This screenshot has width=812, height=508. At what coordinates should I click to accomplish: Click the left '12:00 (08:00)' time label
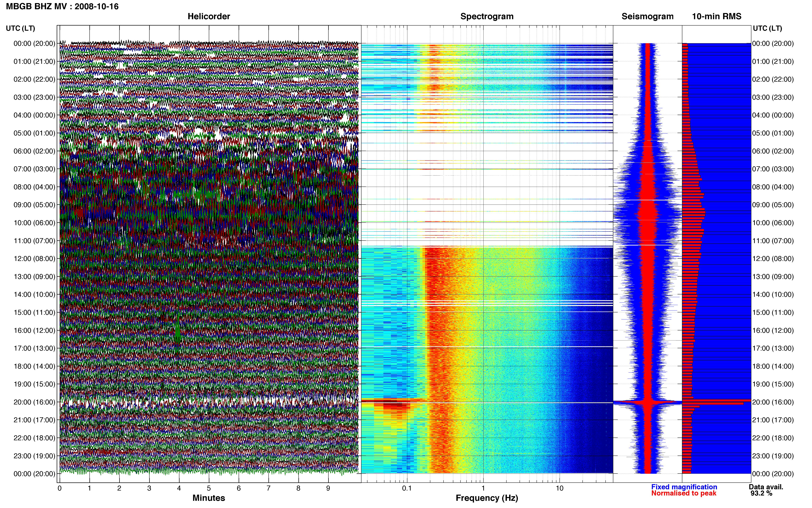point(34,259)
